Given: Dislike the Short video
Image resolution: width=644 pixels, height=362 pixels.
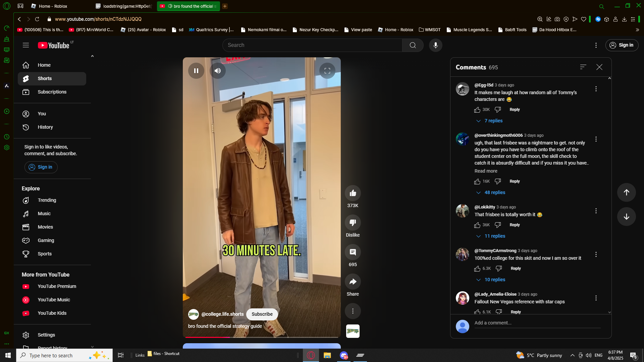Looking at the screenshot, I should pyautogui.click(x=353, y=223).
